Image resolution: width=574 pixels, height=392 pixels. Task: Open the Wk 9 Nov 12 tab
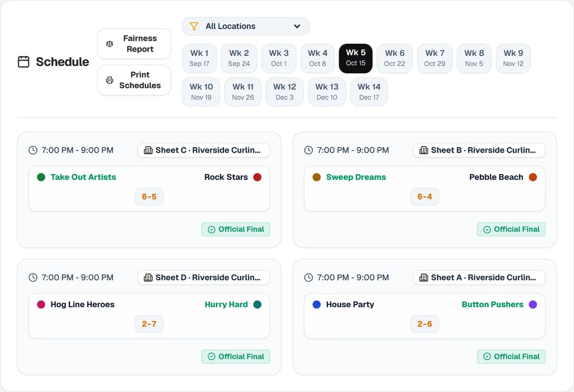click(x=513, y=58)
